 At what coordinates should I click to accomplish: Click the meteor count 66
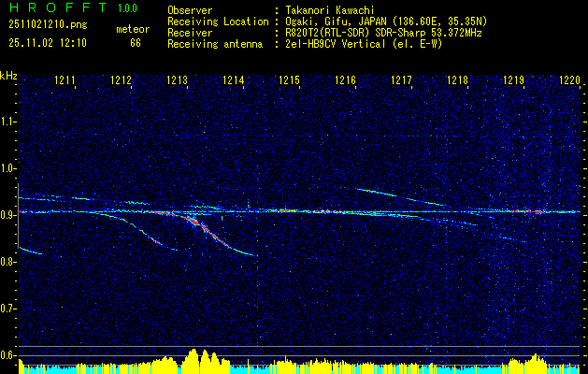[136, 43]
